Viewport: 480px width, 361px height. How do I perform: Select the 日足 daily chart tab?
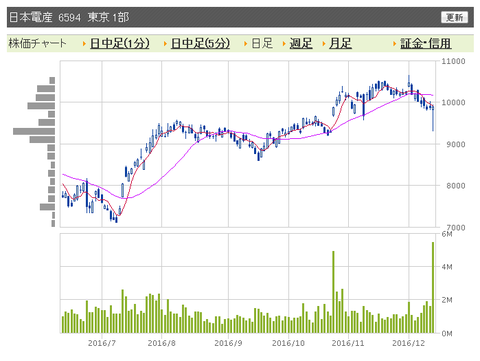[x=262, y=43]
